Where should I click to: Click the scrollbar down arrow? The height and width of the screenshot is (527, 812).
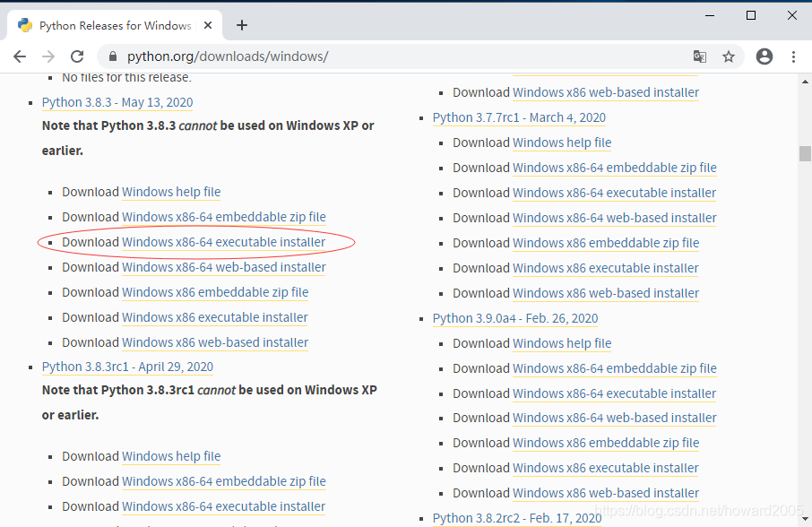click(805, 518)
